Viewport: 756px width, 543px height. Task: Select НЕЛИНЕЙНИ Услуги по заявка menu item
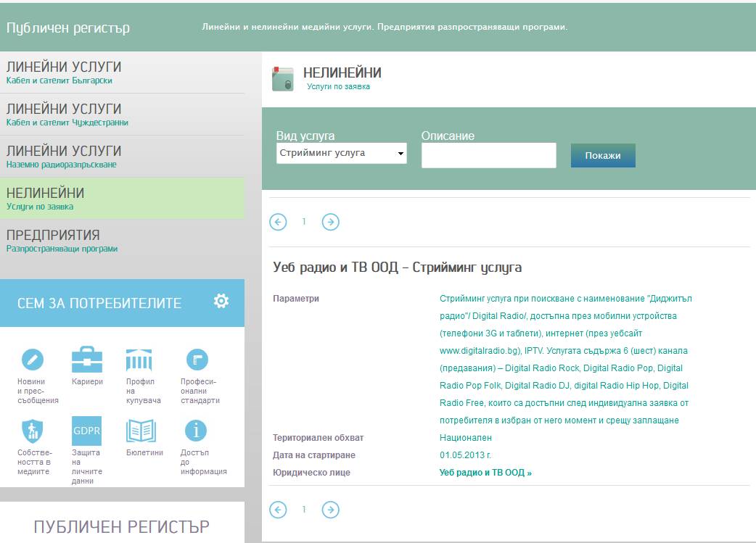[x=122, y=199]
